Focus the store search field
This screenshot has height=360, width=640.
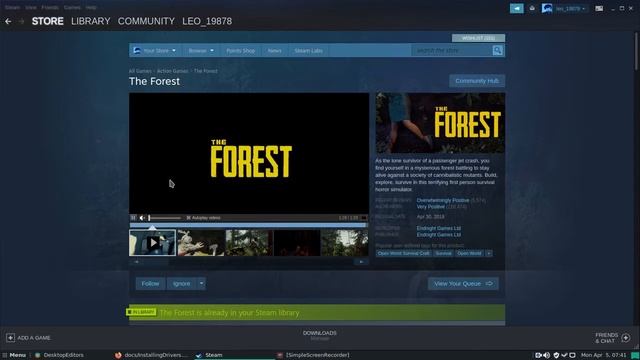click(x=452, y=51)
